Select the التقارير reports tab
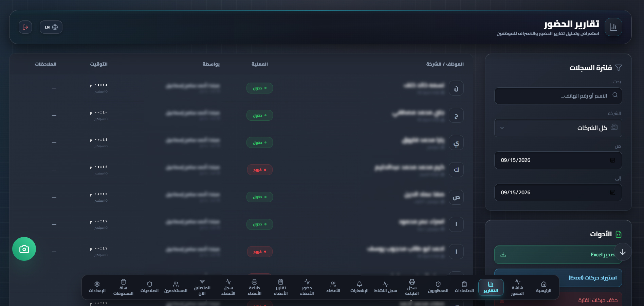644x306 pixels. 491,287
